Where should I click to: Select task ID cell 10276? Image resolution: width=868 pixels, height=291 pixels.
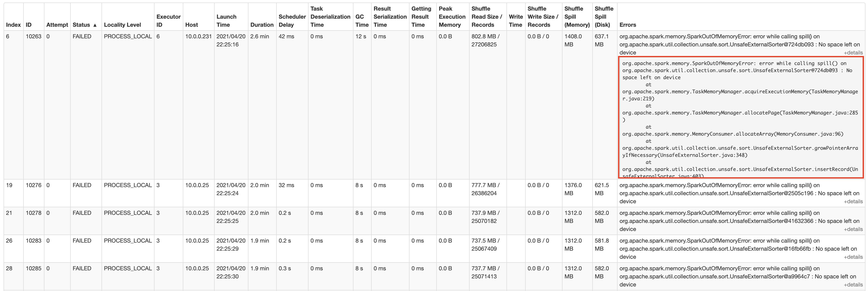(x=34, y=185)
